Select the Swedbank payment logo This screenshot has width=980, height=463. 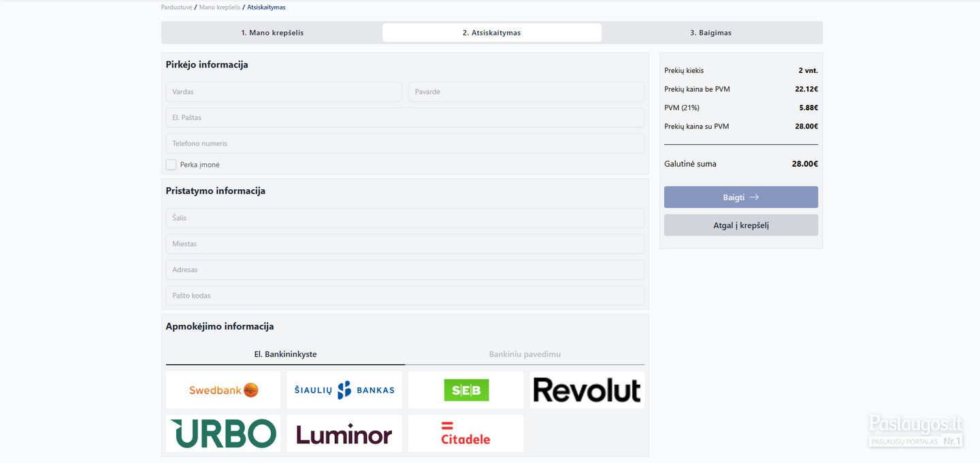(223, 389)
